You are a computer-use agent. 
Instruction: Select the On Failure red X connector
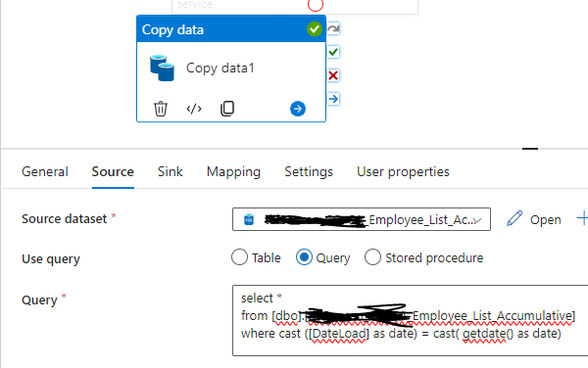(333, 75)
